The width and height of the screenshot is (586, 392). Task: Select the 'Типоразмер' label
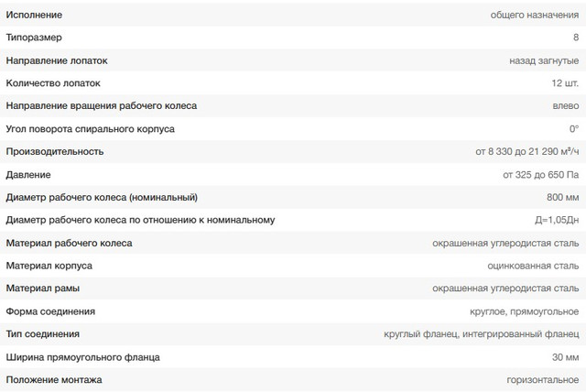coord(36,38)
